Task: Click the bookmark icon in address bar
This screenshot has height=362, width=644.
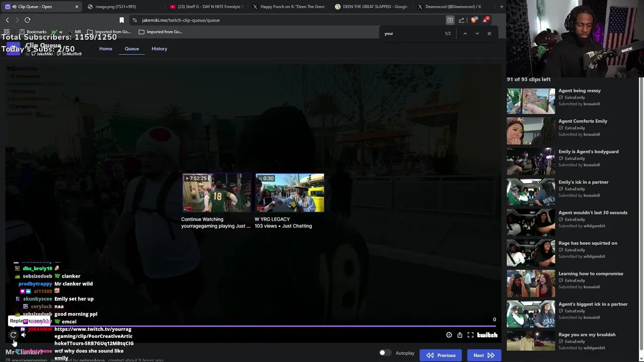Action: click(121, 20)
